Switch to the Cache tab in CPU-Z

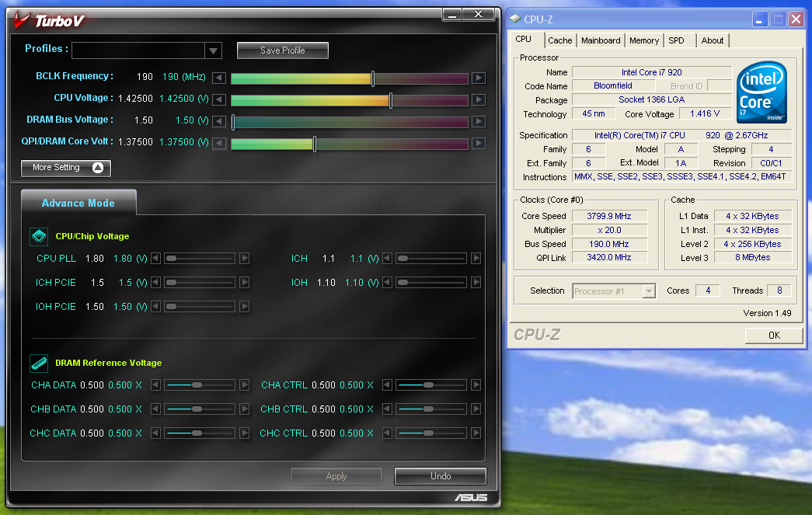(559, 40)
